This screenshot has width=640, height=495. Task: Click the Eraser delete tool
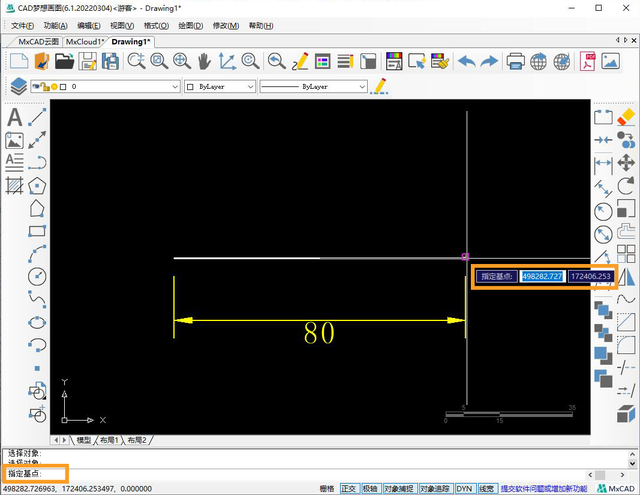(626, 118)
